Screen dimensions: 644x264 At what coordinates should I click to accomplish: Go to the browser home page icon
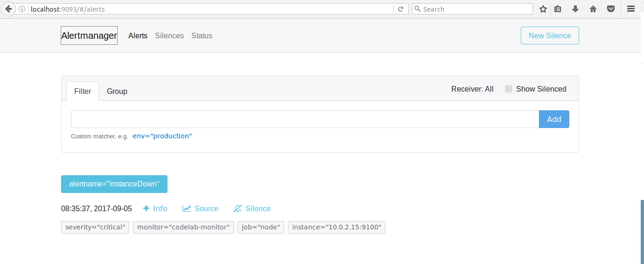click(x=593, y=9)
